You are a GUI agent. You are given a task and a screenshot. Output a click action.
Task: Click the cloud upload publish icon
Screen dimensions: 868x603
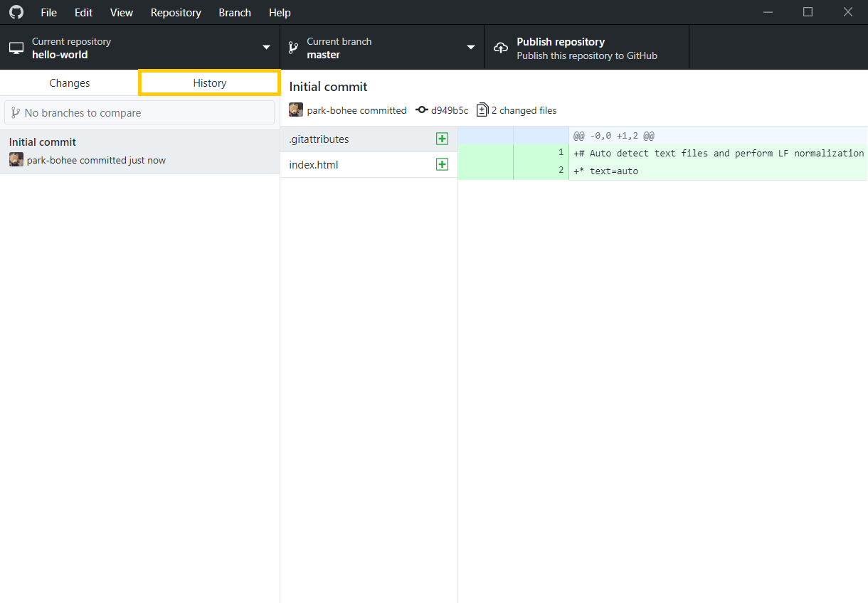(501, 48)
